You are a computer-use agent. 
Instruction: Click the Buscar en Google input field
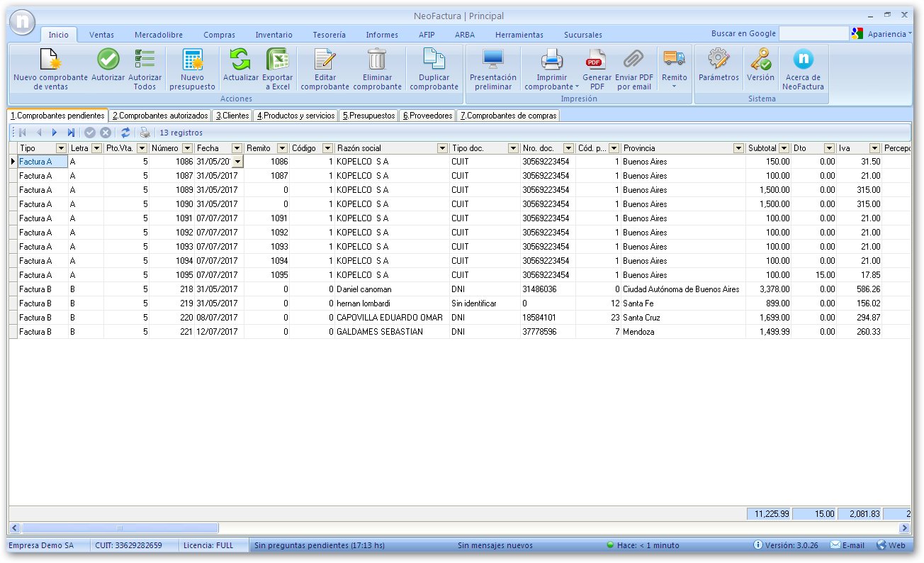point(813,33)
